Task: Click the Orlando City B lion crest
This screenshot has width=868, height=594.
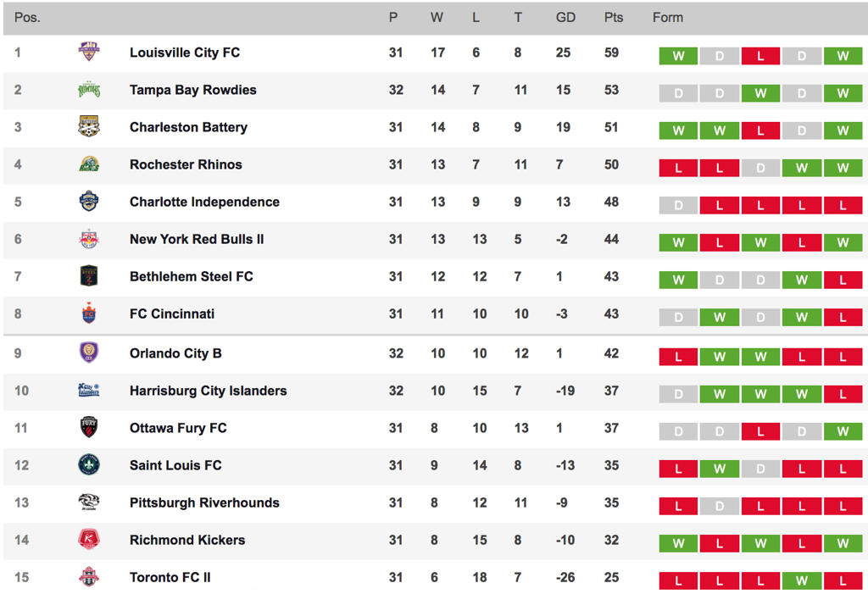Action: (x=88, y=353)
